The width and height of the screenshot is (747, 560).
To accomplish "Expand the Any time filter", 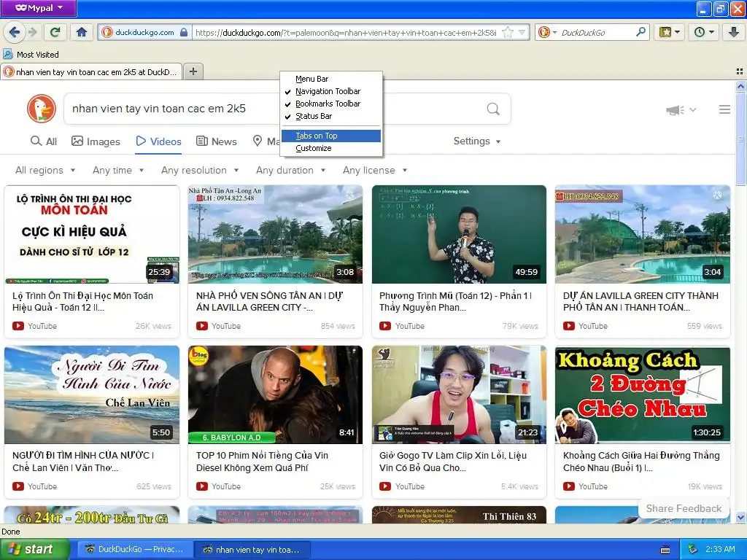I will pos(118,170).
